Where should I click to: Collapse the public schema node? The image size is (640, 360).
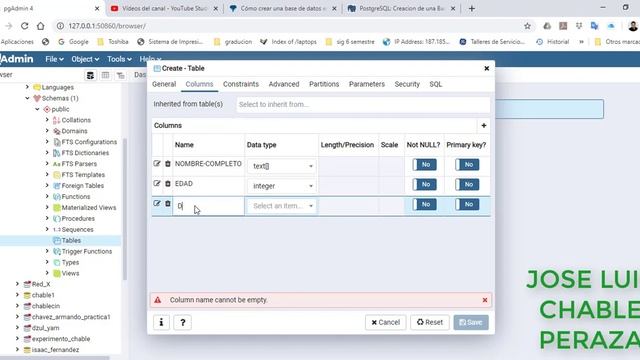[37, 109]
